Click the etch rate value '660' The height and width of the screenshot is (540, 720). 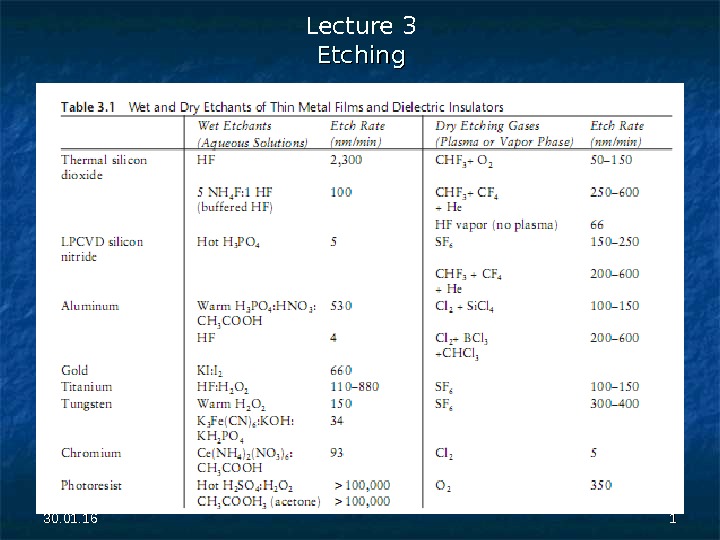click(341, 370)
